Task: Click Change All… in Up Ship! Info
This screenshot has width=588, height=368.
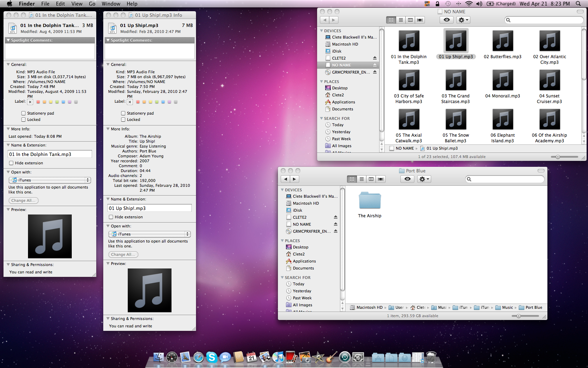Action: click(123, 254)
